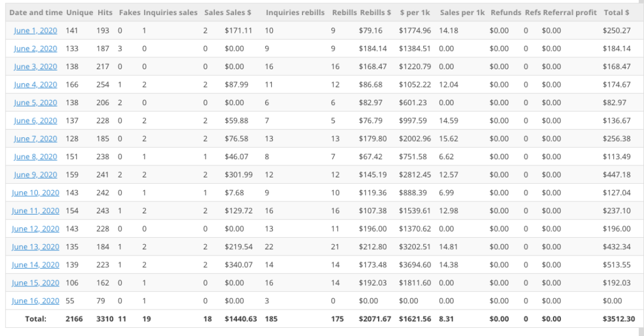Click the "$ per 1k" column header
Image resolution: width=644 pixels, height=336 pixels.
point(414,13)
